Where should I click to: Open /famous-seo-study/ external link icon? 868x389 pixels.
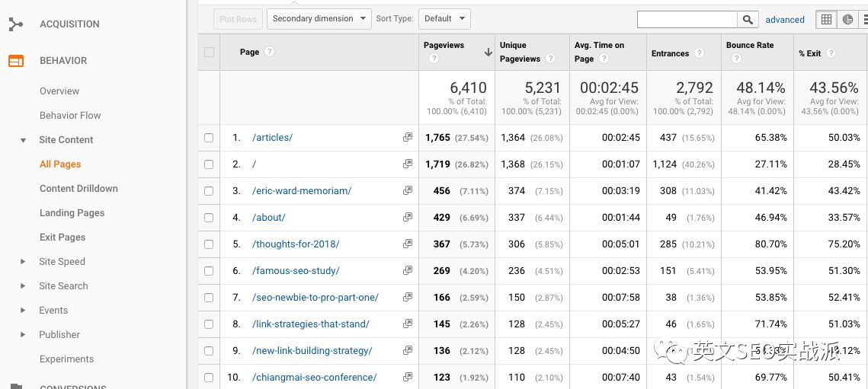tap(408, 270)
